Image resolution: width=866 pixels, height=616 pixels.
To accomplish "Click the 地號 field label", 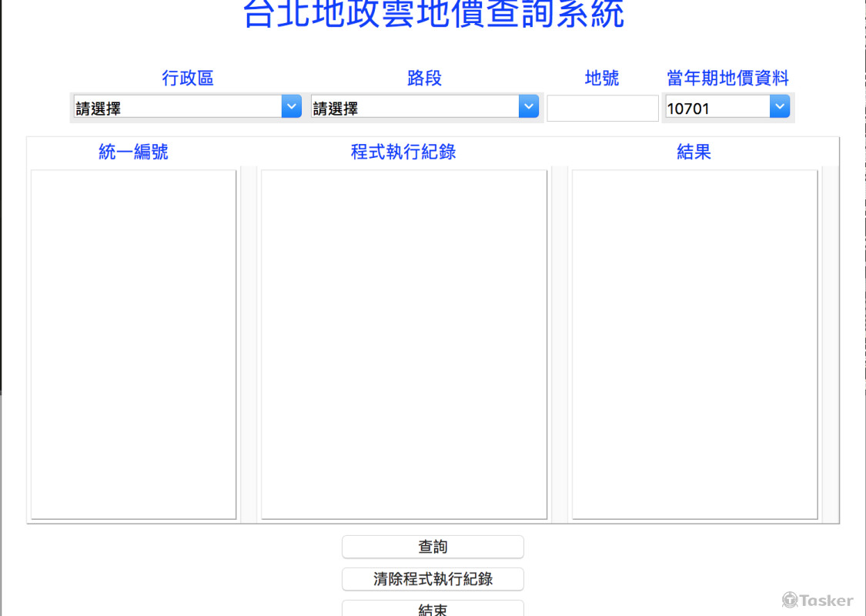I will 603,78.
